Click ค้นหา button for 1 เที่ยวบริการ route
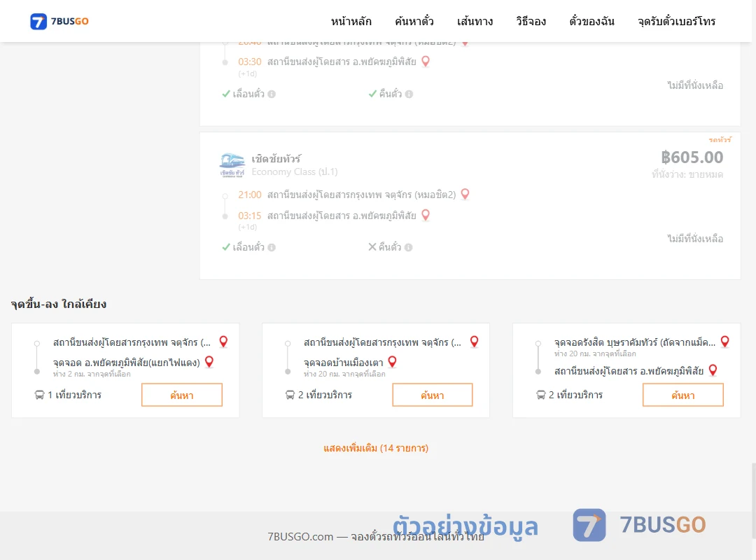The image size is (756, 560). 182,395
